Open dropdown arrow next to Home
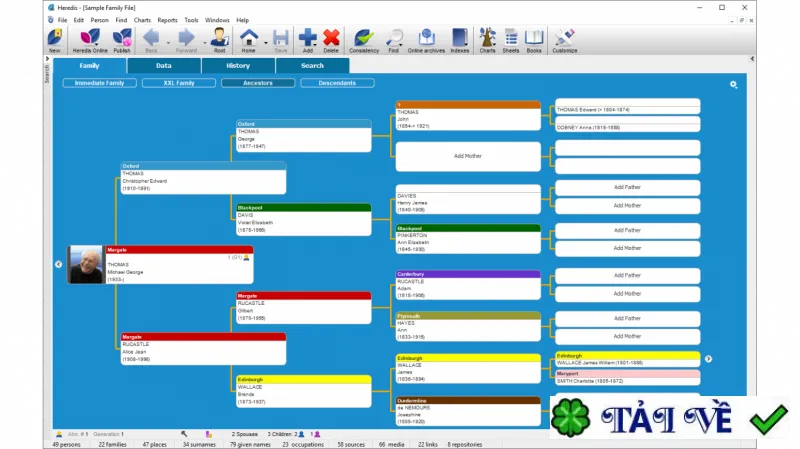This screenshot has height=449, width=800. click(x=266, y=43)
